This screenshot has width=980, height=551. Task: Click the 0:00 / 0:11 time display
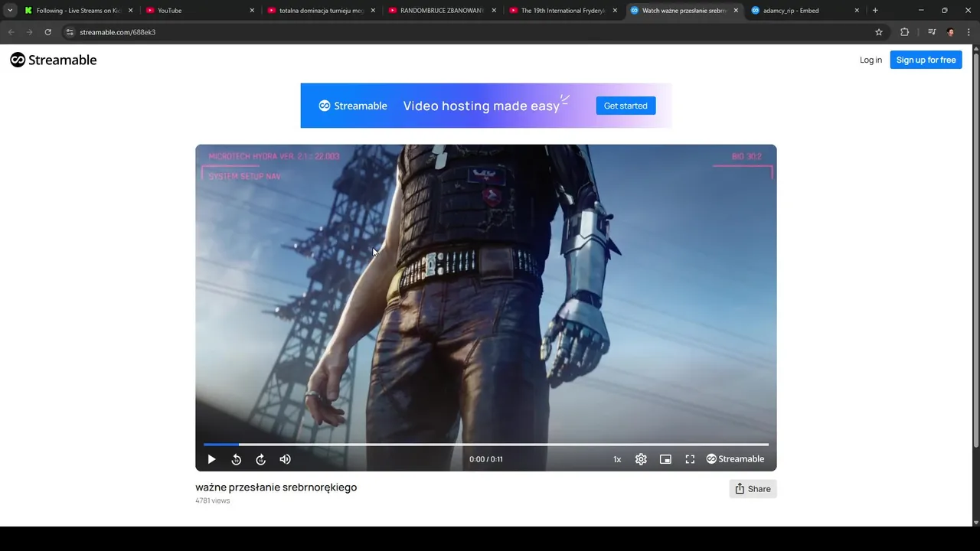click(x=486, y=459)
